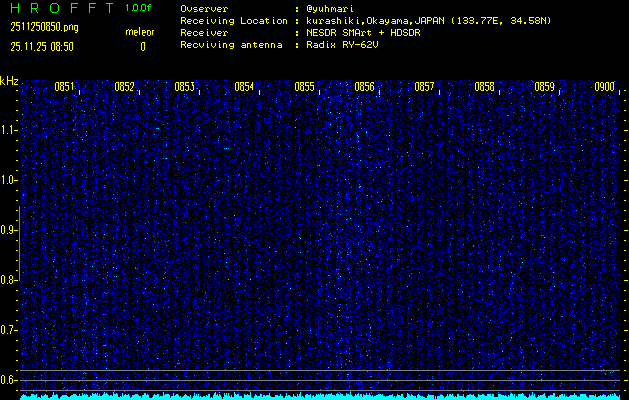Click the HROFFT title text
The image size is (629, 400).
[x=60, y=8]
